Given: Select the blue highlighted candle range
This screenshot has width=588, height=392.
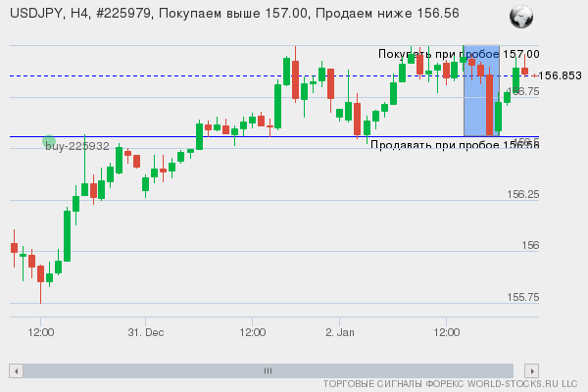Looking at the screenshot, I should tap(482, 91).
